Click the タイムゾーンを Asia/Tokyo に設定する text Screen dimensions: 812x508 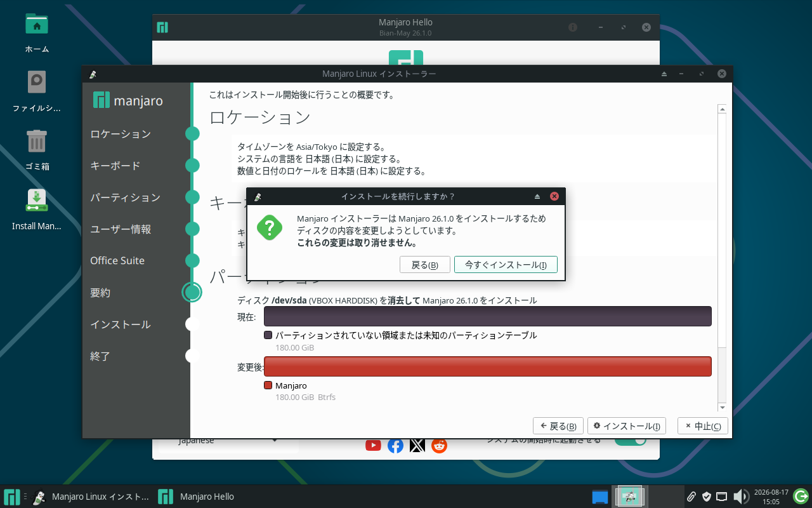[311, 147]
